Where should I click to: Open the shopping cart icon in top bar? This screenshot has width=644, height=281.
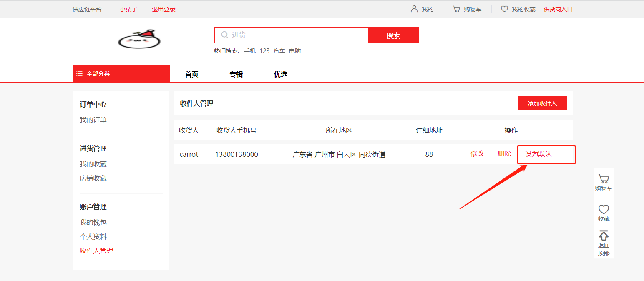pos(456,9)
